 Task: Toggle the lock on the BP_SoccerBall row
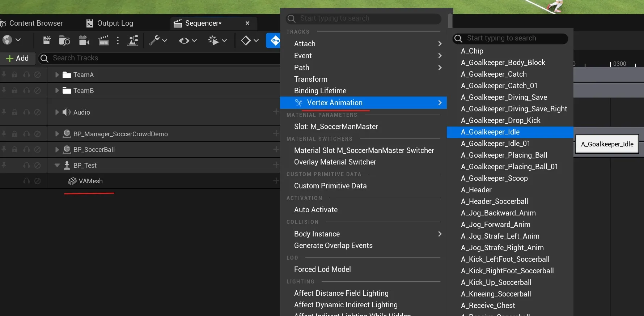[14, 149]
